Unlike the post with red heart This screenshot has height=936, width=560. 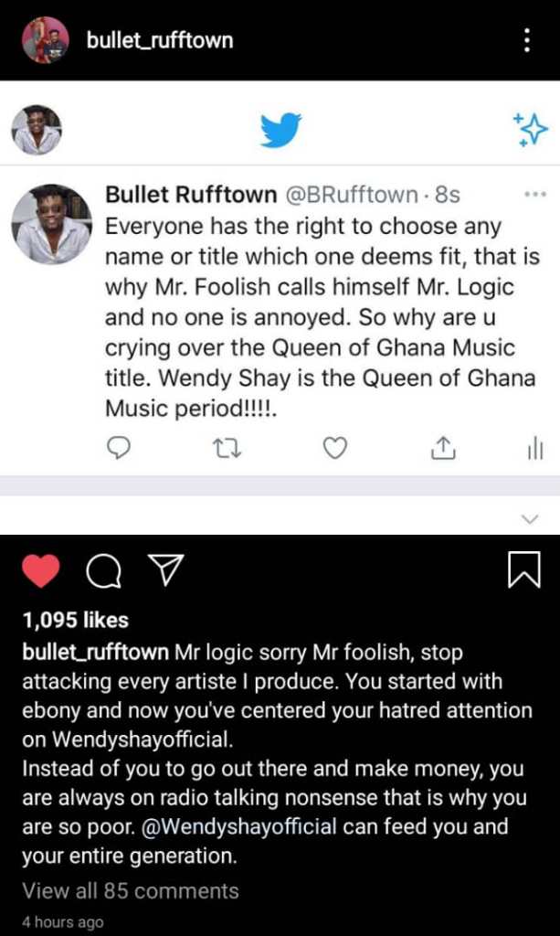[x=39, y=571]
